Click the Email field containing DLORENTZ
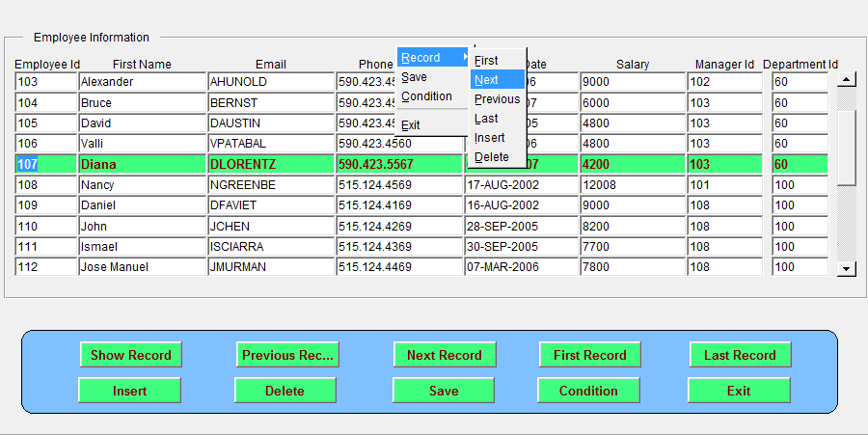The height and width of the screenshot is (435, 868). click(271, 164)
